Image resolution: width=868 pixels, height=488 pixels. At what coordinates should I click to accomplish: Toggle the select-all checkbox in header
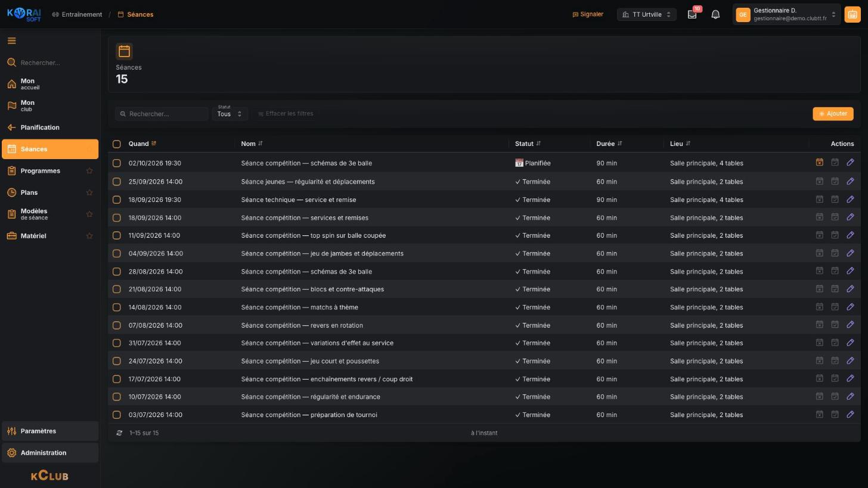(x=117, y=144)
